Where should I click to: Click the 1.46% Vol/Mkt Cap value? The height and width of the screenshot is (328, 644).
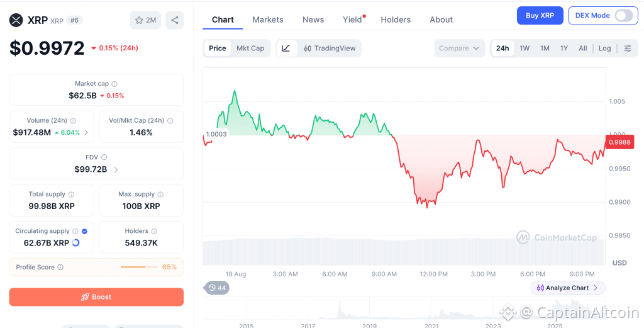tap(141, 132)
